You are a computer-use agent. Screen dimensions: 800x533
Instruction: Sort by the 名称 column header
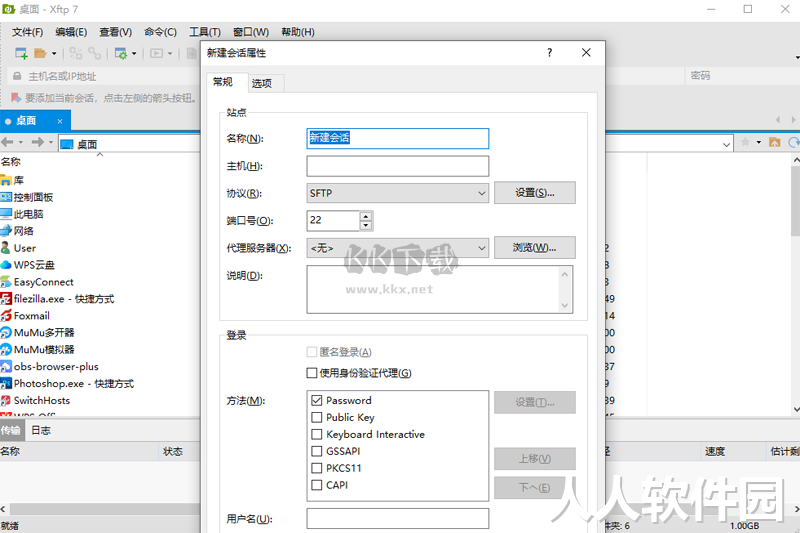(11, 162)
